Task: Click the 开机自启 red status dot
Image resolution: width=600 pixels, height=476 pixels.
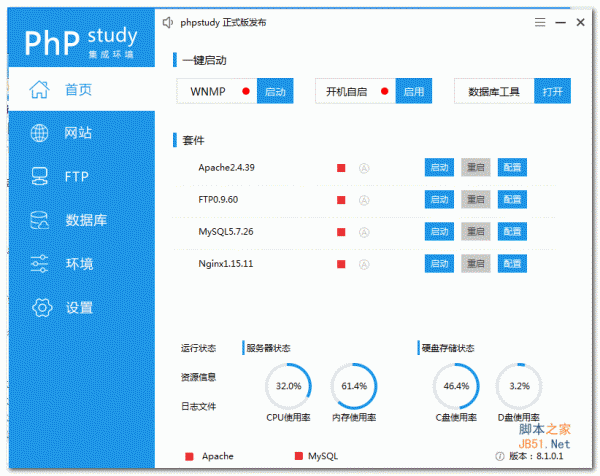Action: coord(385,91)
